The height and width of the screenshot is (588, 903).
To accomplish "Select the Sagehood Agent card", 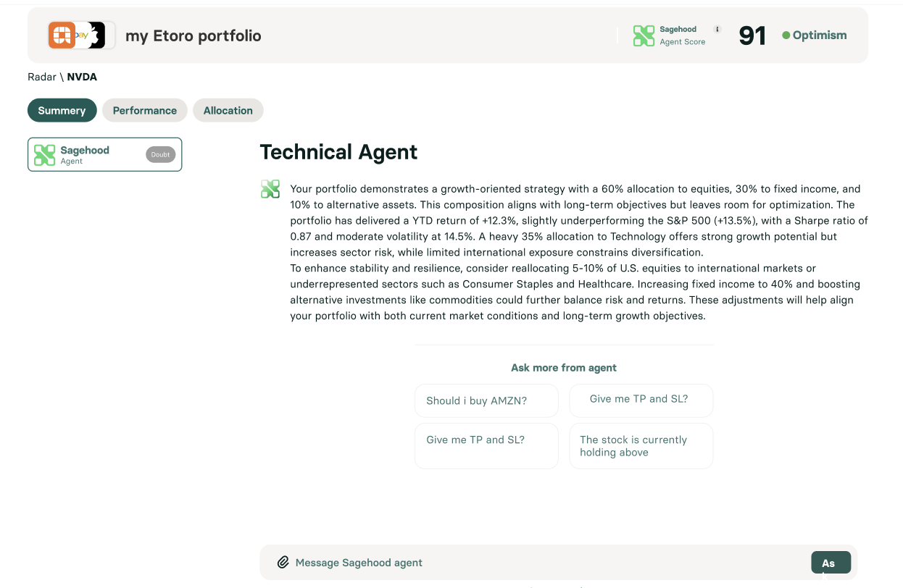I will [105, 155].
